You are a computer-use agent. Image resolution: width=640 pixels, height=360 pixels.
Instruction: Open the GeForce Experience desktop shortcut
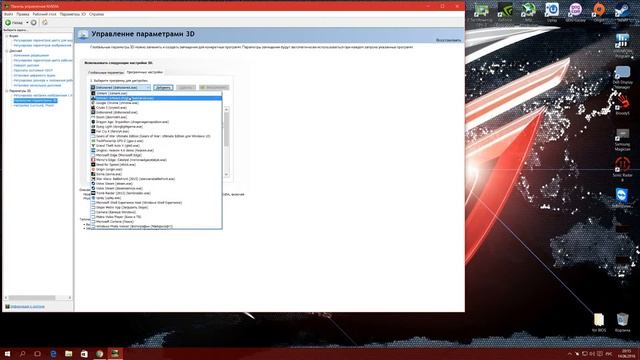coord(505,11)
